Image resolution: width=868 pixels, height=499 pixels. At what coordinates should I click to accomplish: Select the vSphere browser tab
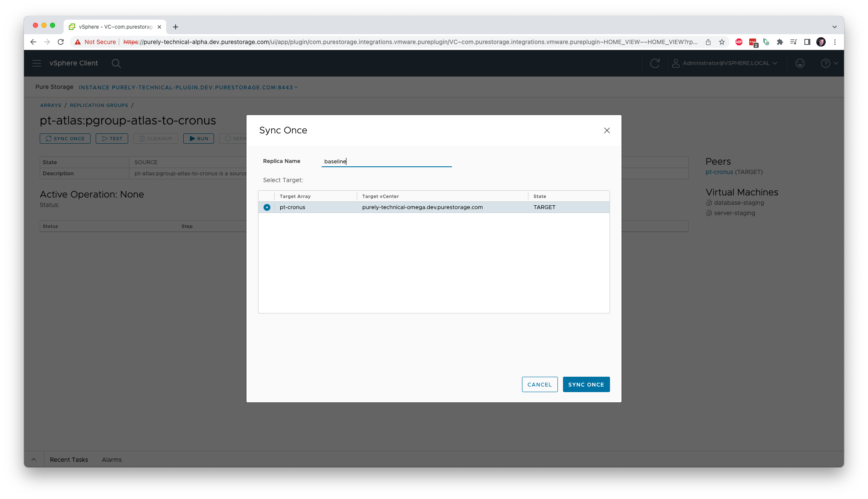[115, 27]
